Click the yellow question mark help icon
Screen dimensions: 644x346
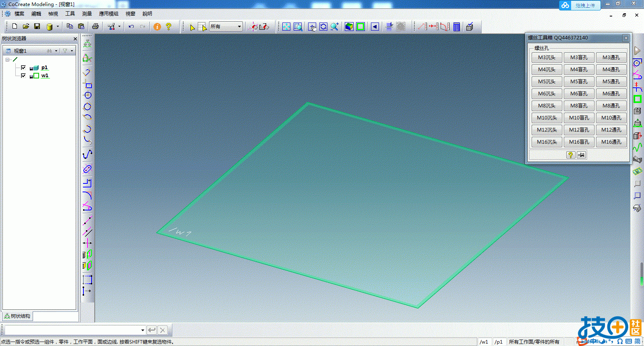[169, 27]
